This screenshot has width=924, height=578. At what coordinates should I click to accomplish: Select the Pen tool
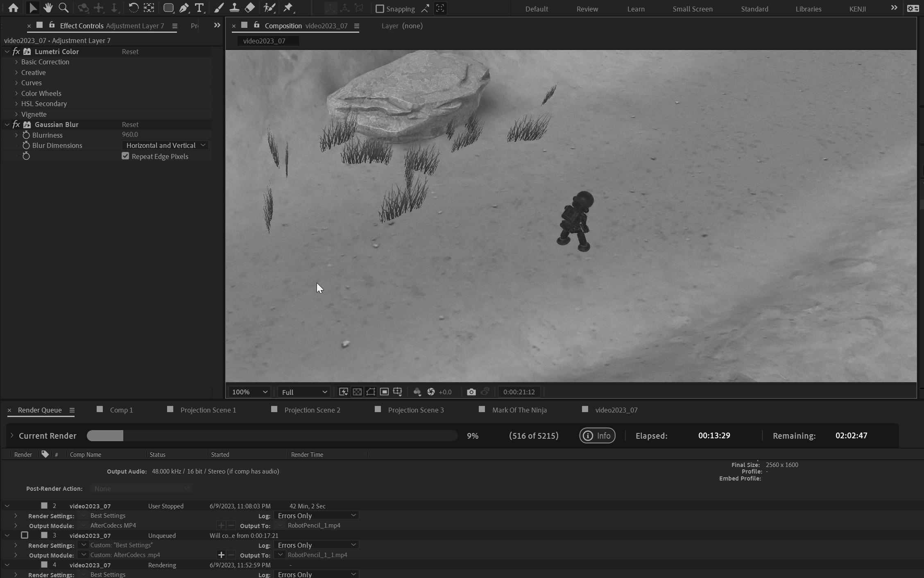pos(184,8)
